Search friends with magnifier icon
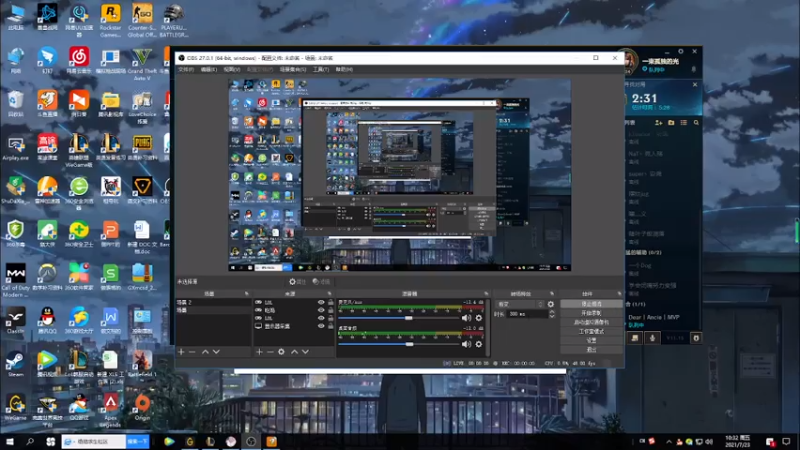Viewport: 800px width, 450px height. click(x=696, y=122)
